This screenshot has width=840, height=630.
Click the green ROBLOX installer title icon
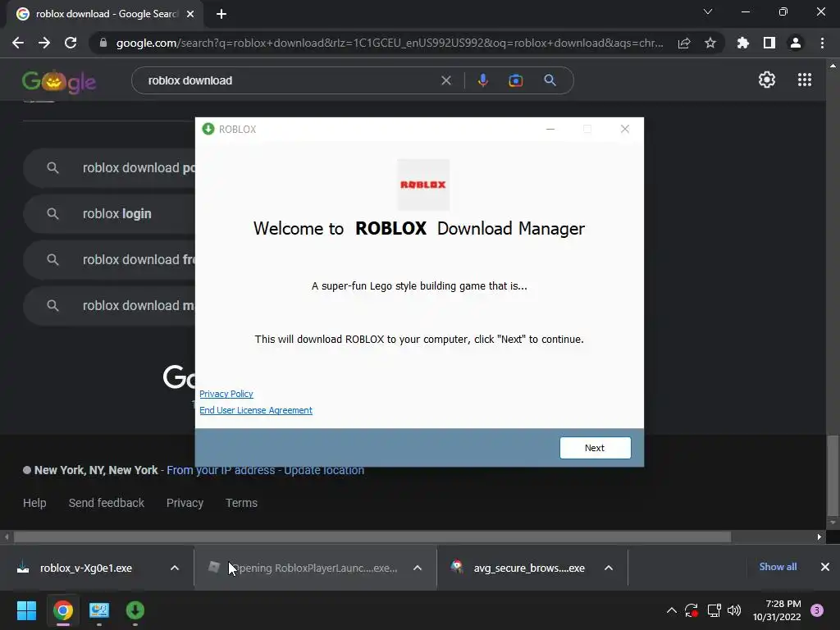click(208, 129)
